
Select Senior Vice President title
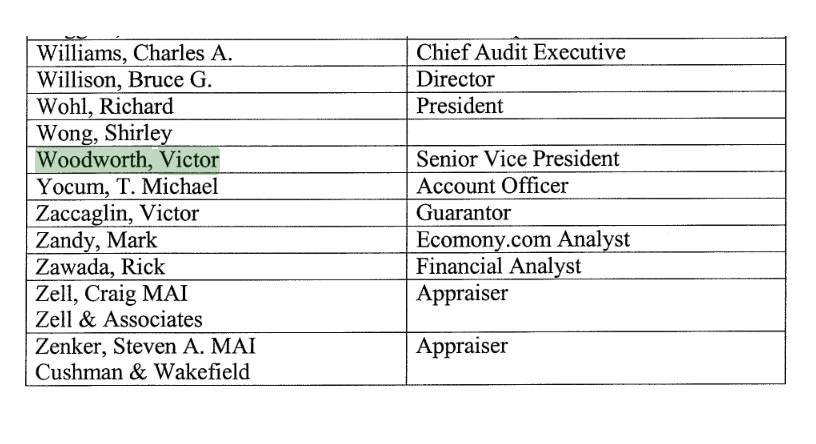pos(518,159)
